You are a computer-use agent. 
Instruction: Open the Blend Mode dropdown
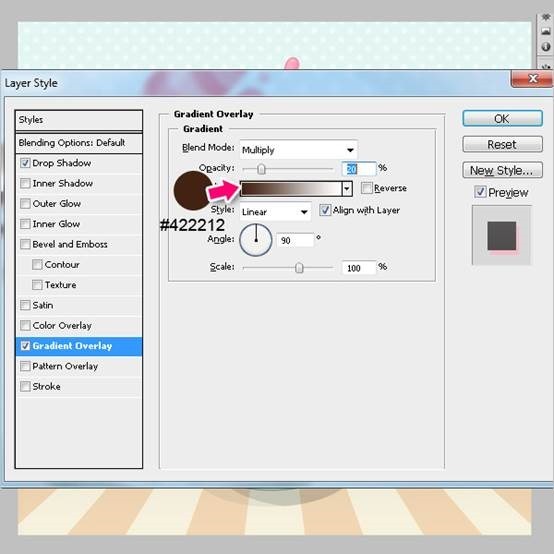298,150
